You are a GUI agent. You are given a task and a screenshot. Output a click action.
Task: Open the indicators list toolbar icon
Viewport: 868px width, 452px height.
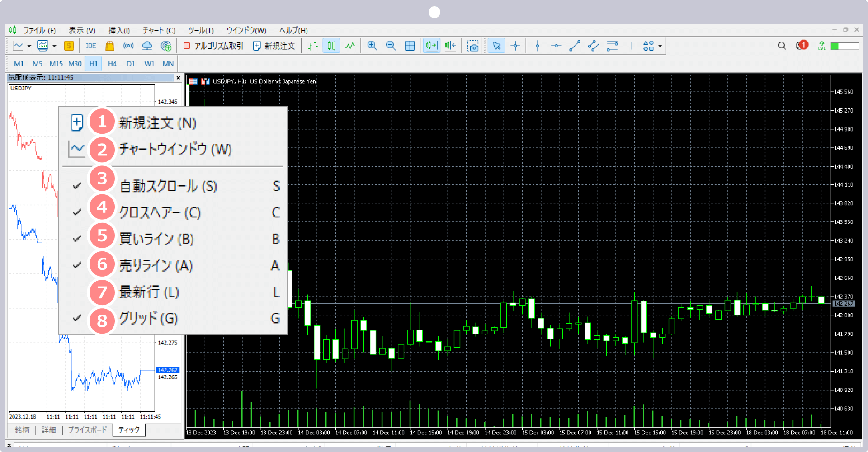(x=43, y=46)
